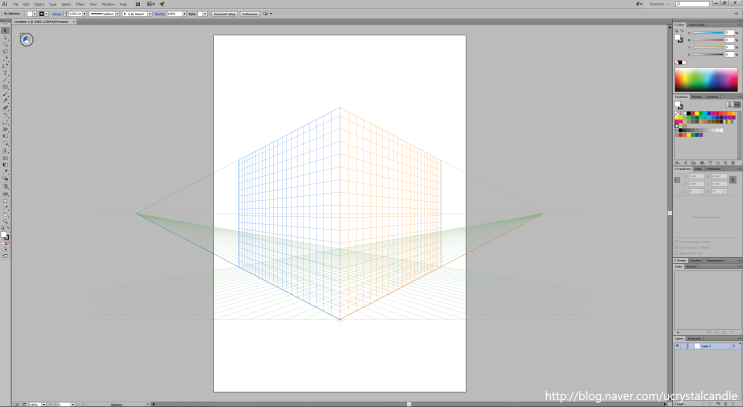743x407 pixels.
Task: Open the Object menu
Action: [40, 4]
